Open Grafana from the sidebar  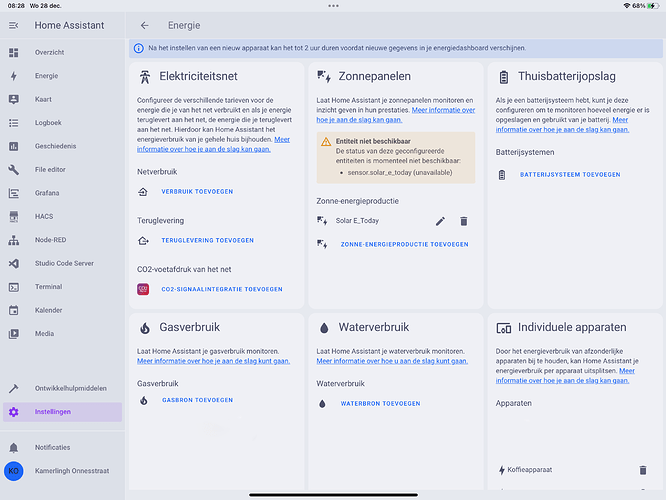[x=49, y=194]
